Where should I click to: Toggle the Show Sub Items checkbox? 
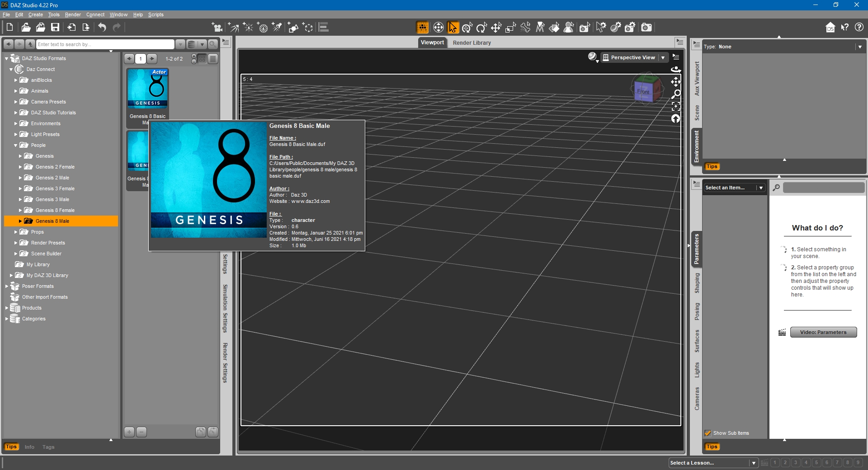point(708,433)
